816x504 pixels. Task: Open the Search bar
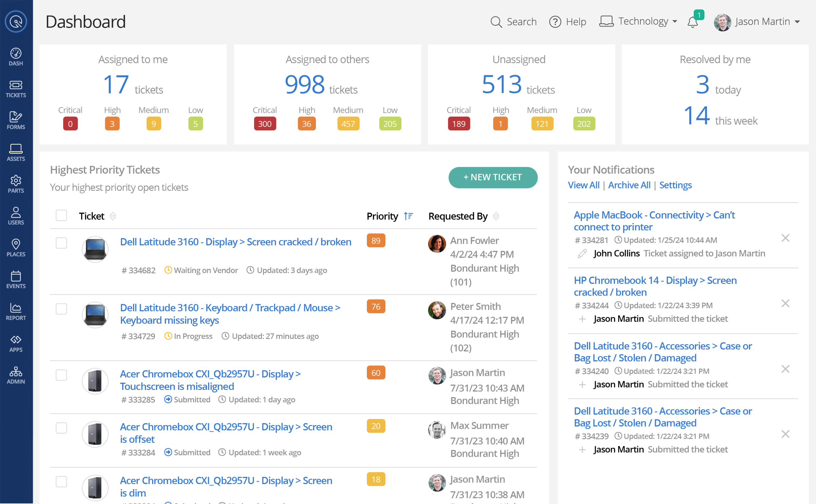pyautogui.click(x=514, y=22)
